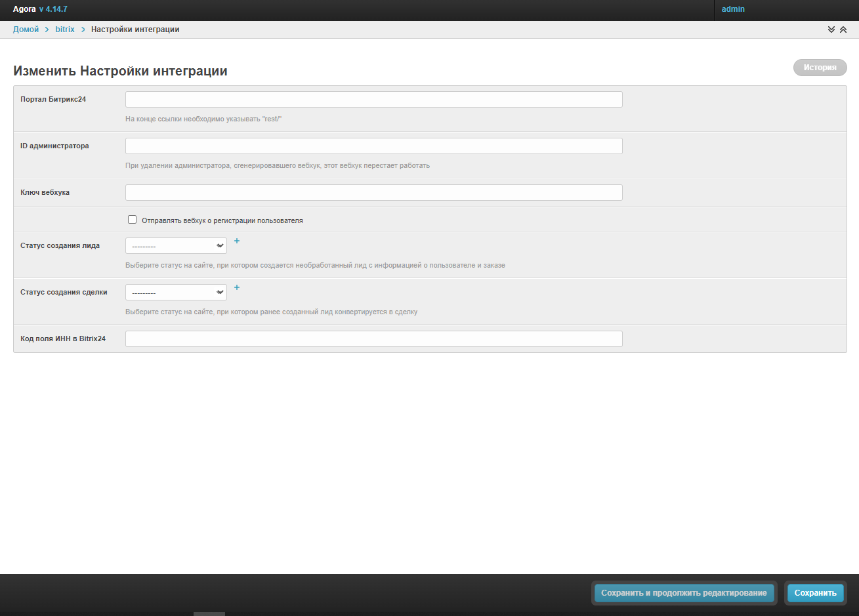Open the admin user menu
Image resolution: width=859 pixels, height=616 pixels.
tap(733, 9)
